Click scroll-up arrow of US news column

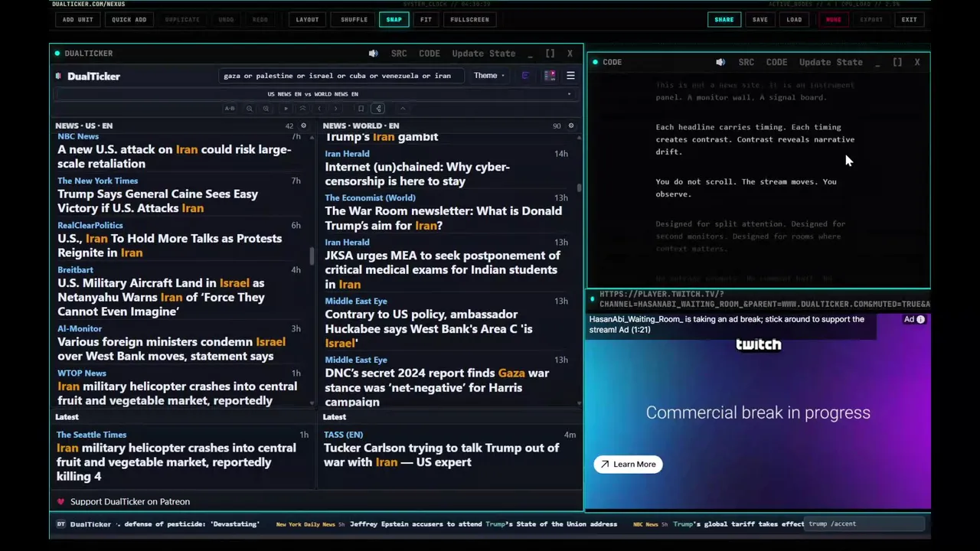[x=312, y=137]
